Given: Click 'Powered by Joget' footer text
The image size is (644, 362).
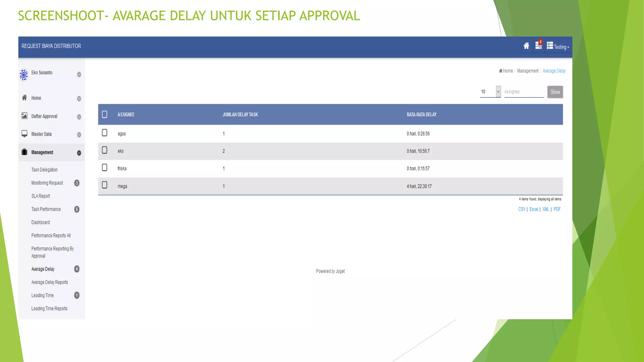Looking at the screenshot, I should tap(330, 271).
